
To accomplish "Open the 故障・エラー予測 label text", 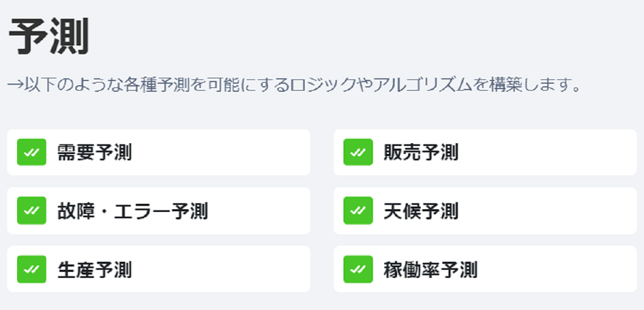I will [x=132, y=211].
